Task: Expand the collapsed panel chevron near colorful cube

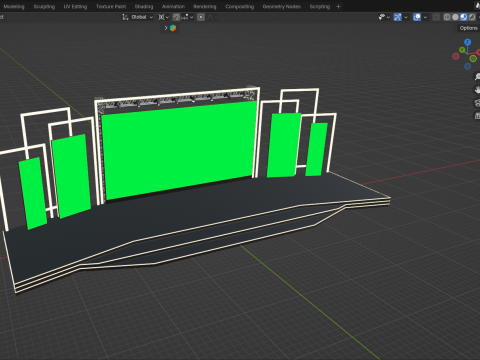Action: click(166, 28)
